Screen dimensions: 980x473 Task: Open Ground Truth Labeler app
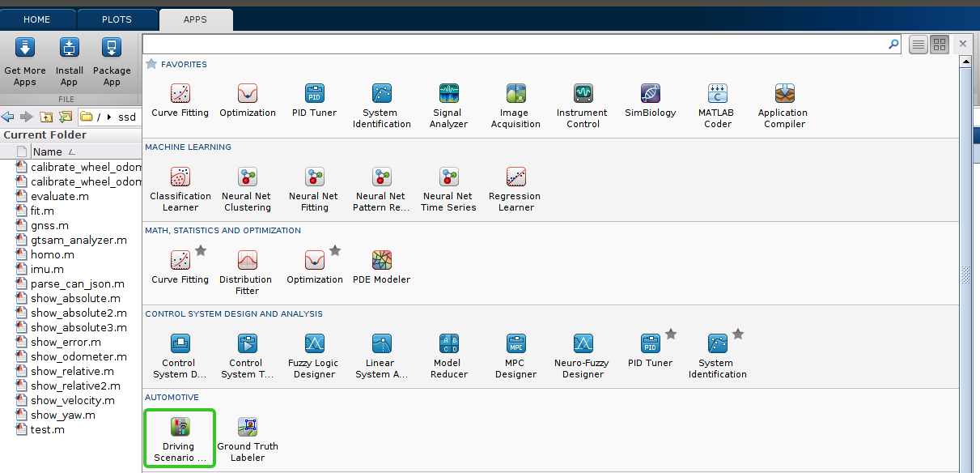pyautogui.click(x=247, y=439)
